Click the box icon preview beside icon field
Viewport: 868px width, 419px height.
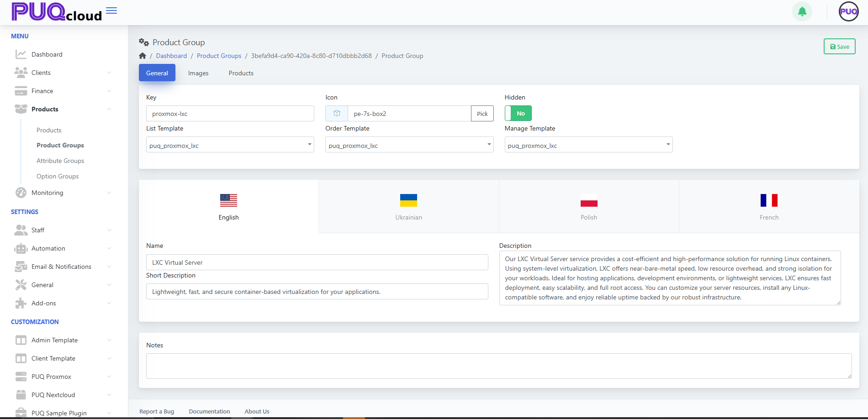337,114
